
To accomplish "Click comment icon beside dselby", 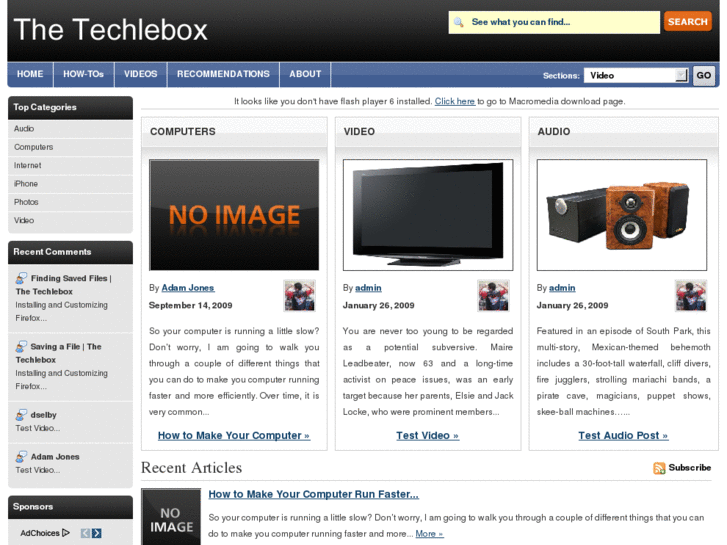I will [x=21, y=414].
